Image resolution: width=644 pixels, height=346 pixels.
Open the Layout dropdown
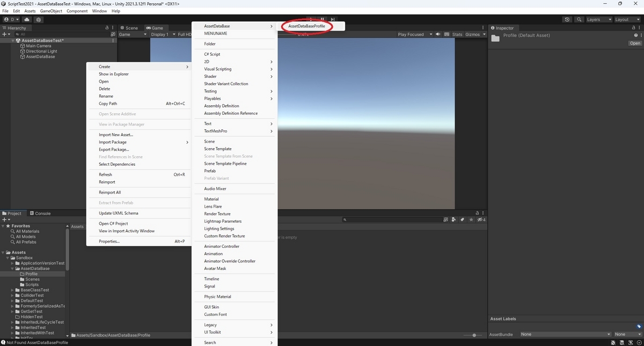click(627, 19)
